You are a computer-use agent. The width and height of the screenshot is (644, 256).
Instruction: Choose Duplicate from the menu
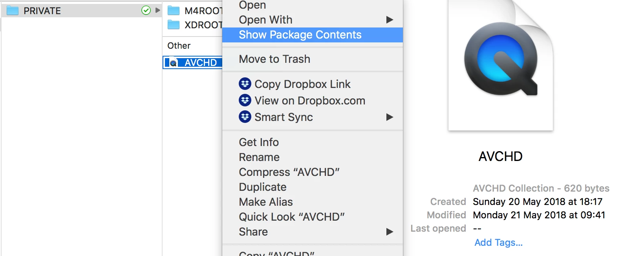(x=313, y=187)
